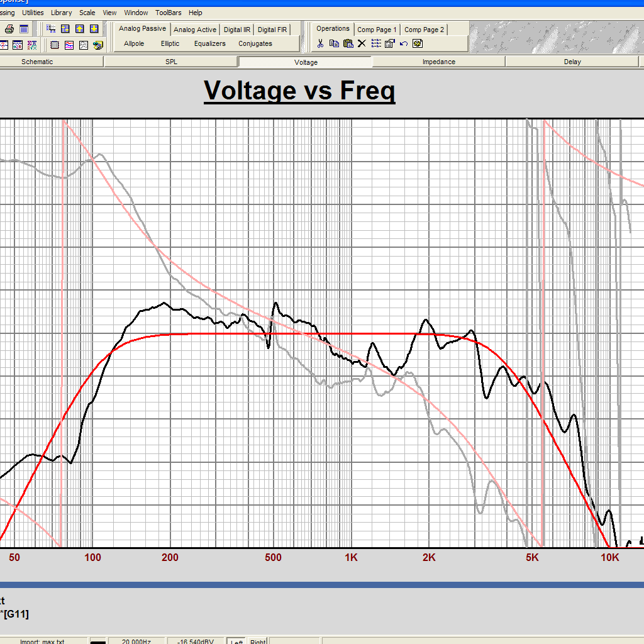Click the 500 label on frequency axis

click(273, 557)
